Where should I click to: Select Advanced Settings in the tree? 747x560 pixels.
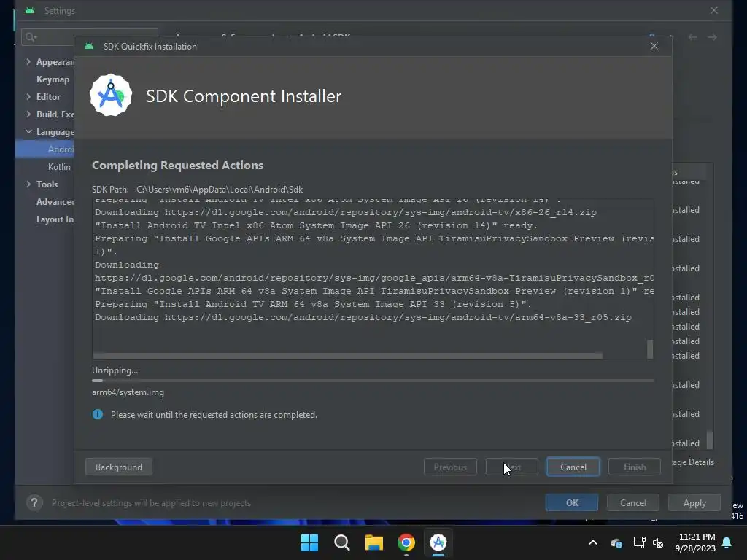coord(55,202)
